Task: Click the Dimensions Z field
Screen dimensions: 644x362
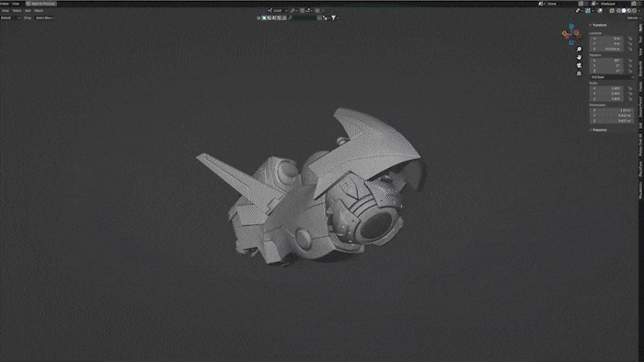Action: (612, 121)
